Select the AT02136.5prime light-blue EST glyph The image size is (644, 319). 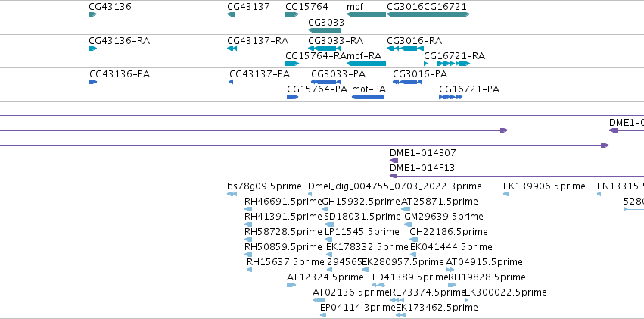click(x=319, y=300)
